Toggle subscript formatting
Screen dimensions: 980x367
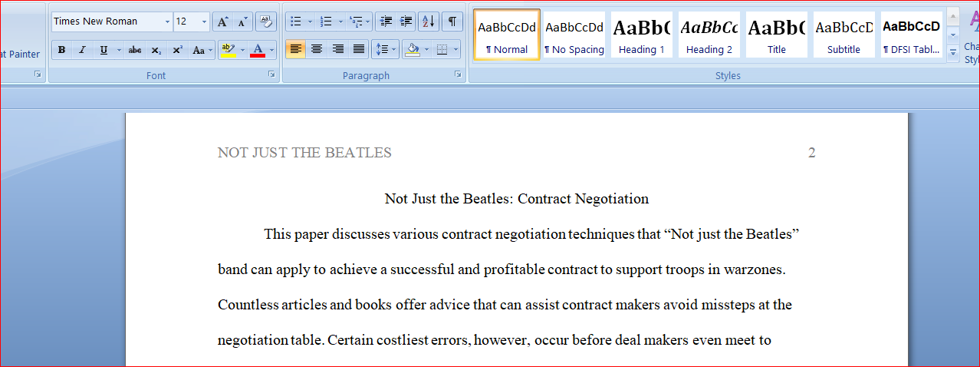156,50
